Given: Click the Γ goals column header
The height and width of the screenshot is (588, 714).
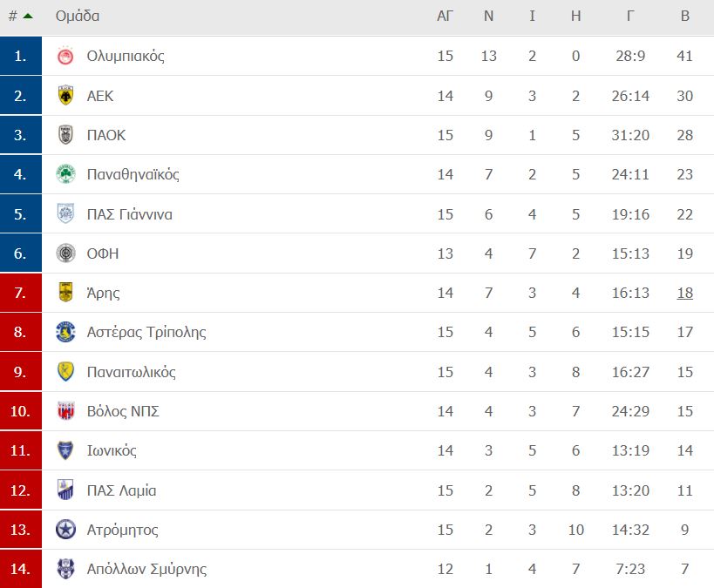Looking at the screenshot, I should point(630,16).
